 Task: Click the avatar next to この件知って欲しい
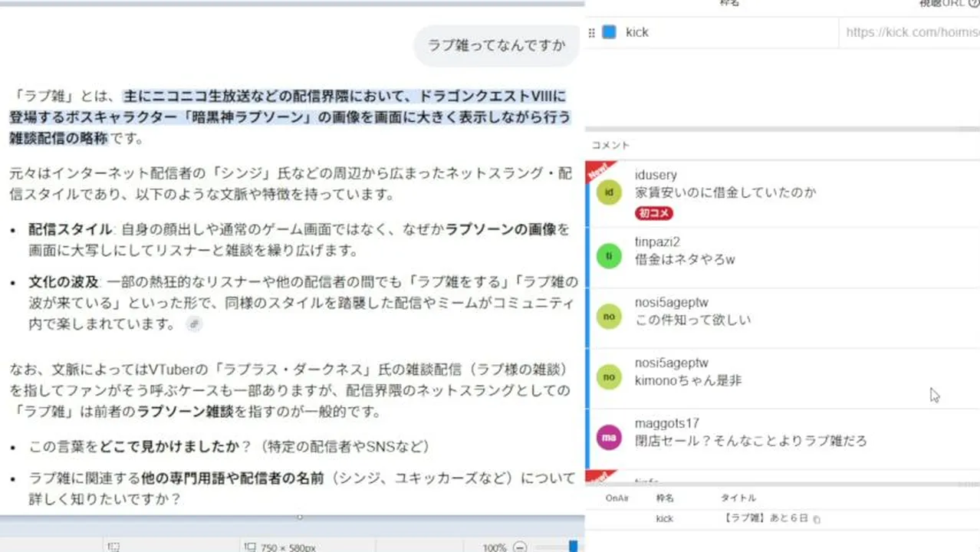[609, 317]
